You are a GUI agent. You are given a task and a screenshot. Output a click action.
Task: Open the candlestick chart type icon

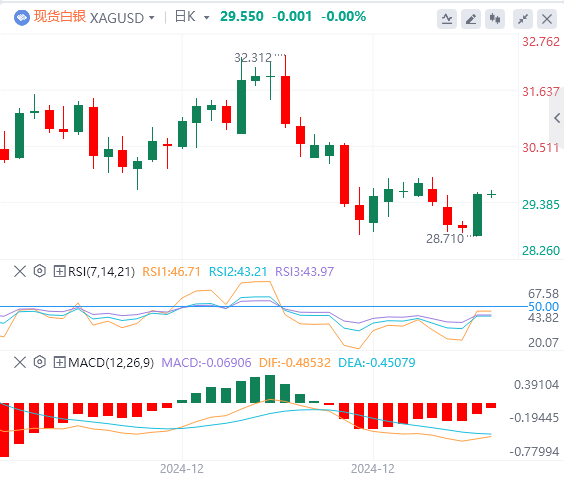pos(495,19)
